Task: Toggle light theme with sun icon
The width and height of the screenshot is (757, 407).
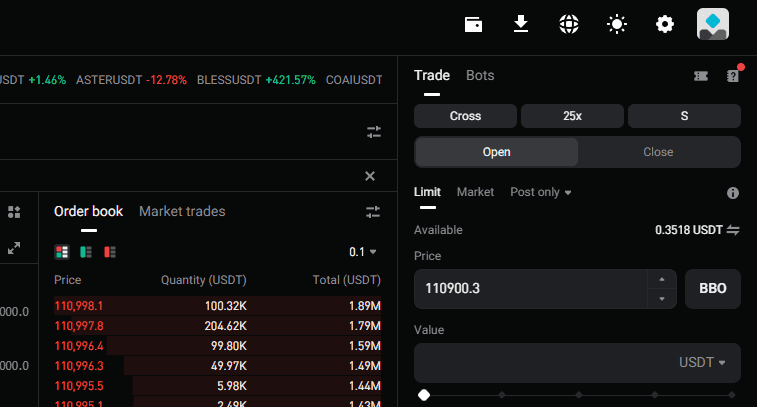Action: pos(617,24)
